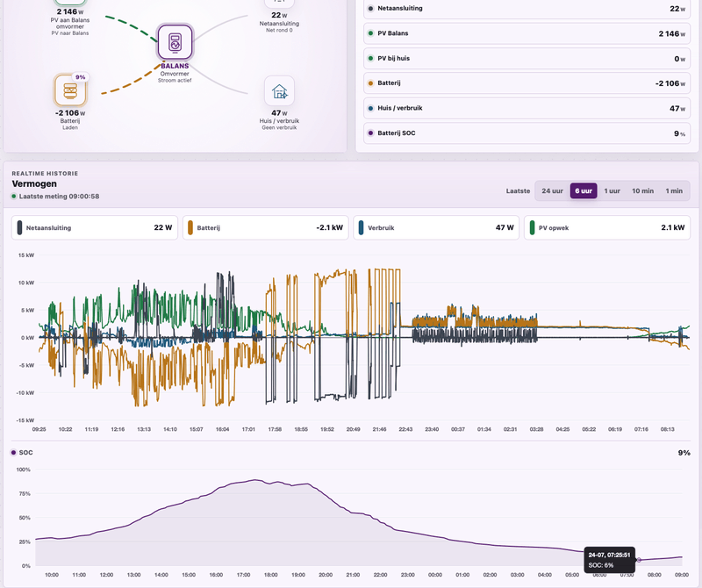Viewport: 702px width, 588px height.
Task: Open the PV Balans value row
Action: click(527, 33)
